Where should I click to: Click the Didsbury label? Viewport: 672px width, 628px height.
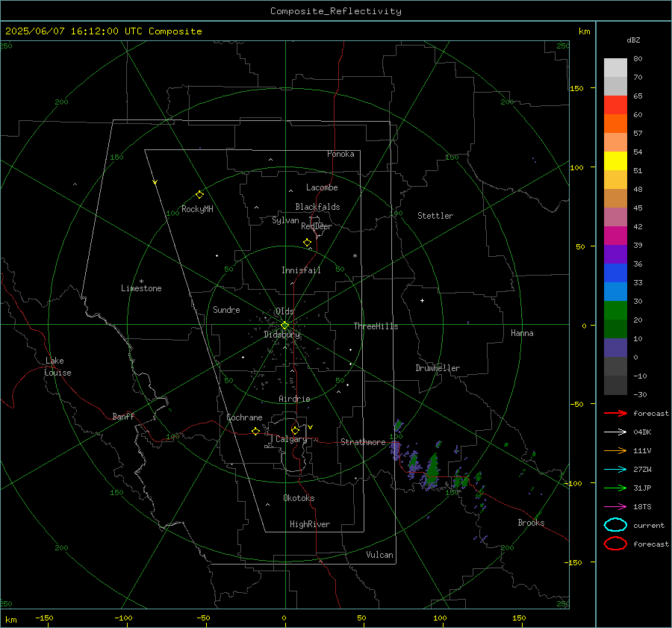[x=281, y=335]
